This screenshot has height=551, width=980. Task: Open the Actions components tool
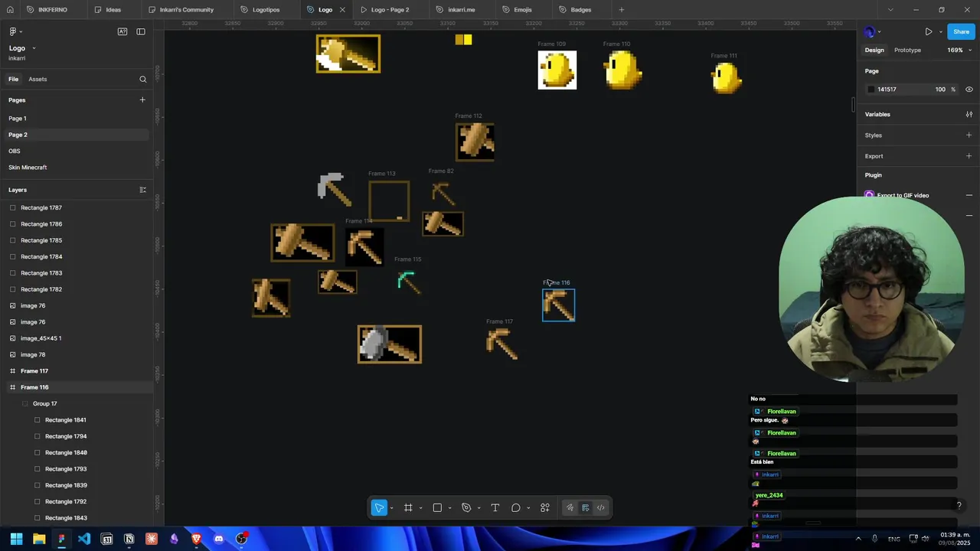click(545, 507)
